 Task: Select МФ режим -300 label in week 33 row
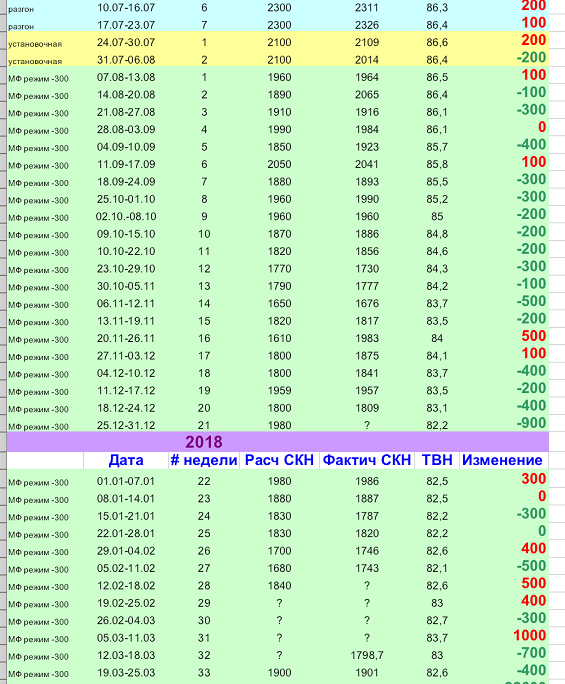[38, 674]
